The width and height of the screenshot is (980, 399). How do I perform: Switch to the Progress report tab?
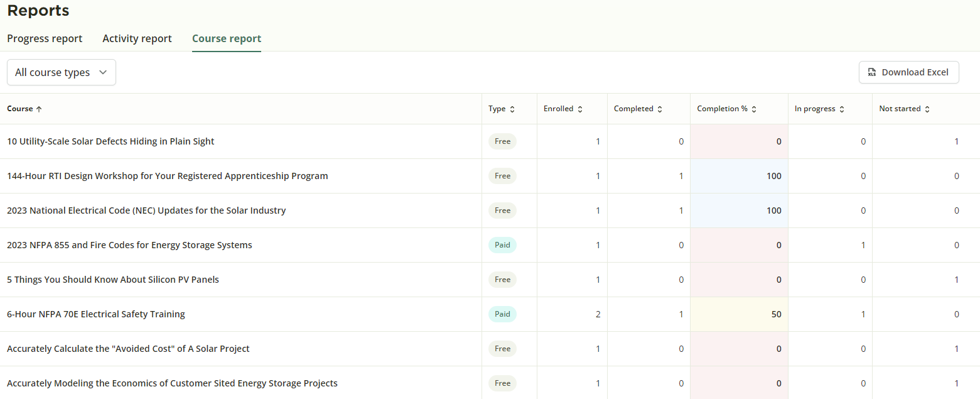pyautogui.click(x=45, y=38)
